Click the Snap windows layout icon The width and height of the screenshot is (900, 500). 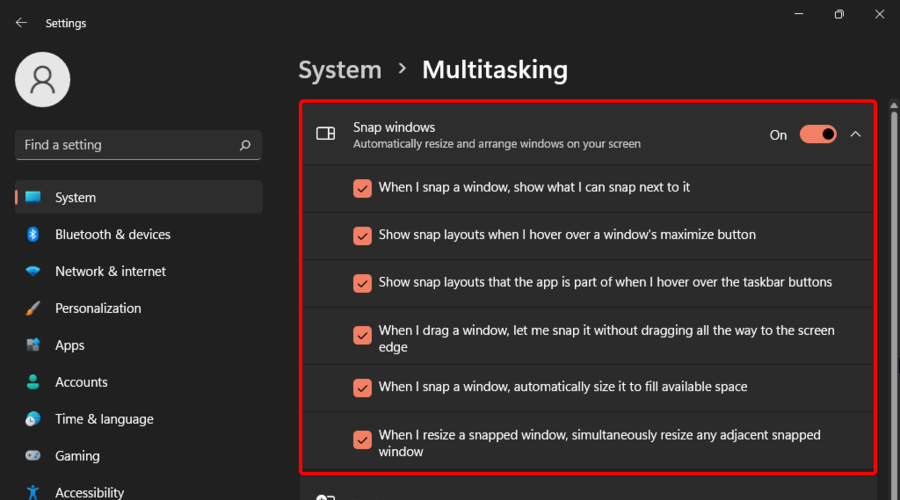pos(325,134)
